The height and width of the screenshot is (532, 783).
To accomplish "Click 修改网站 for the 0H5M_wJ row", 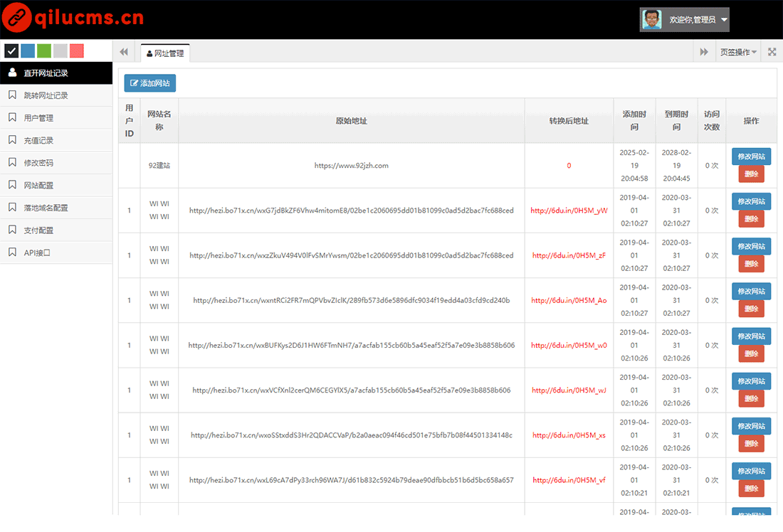I will 752,381.
